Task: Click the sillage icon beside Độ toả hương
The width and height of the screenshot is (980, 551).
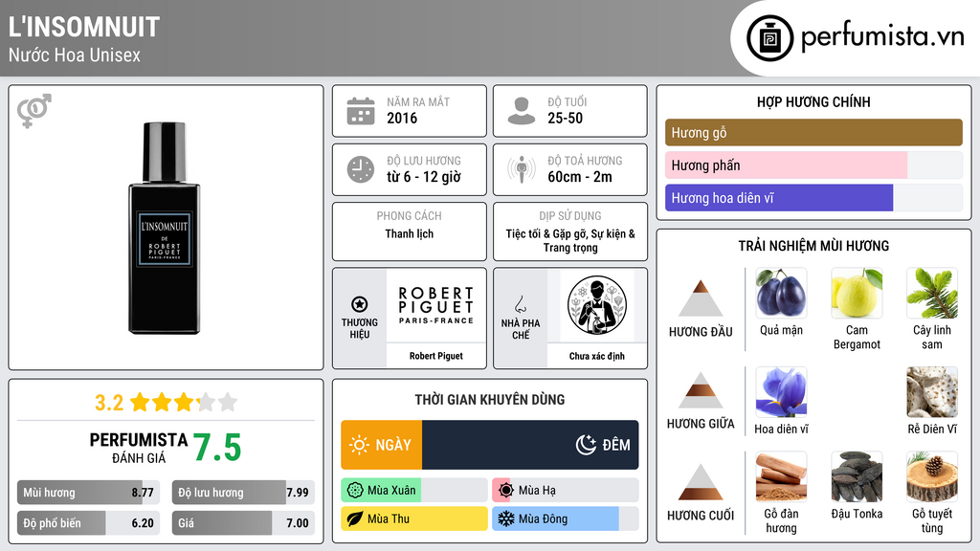Action: [522, 169]
